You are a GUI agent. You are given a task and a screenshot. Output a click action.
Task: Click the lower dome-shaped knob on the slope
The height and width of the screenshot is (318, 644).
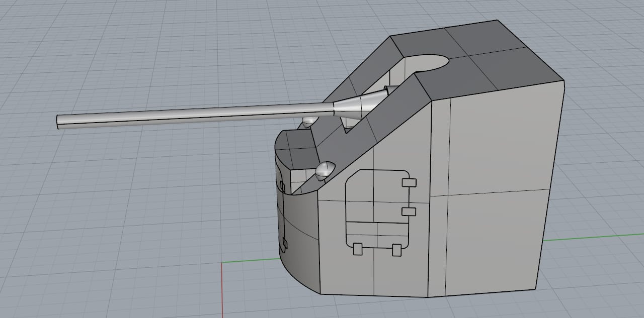click(325, 169)
